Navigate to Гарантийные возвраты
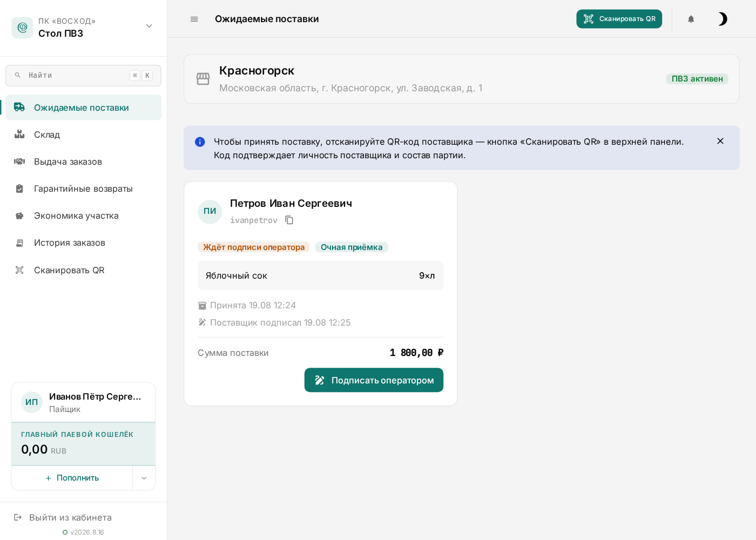The image size is (756, 540). tap(83, 188)
